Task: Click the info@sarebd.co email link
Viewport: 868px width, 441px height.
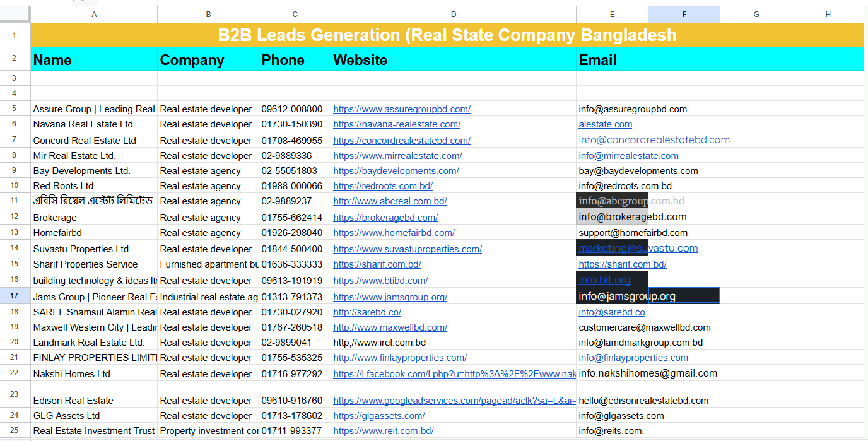Action: 612,312
